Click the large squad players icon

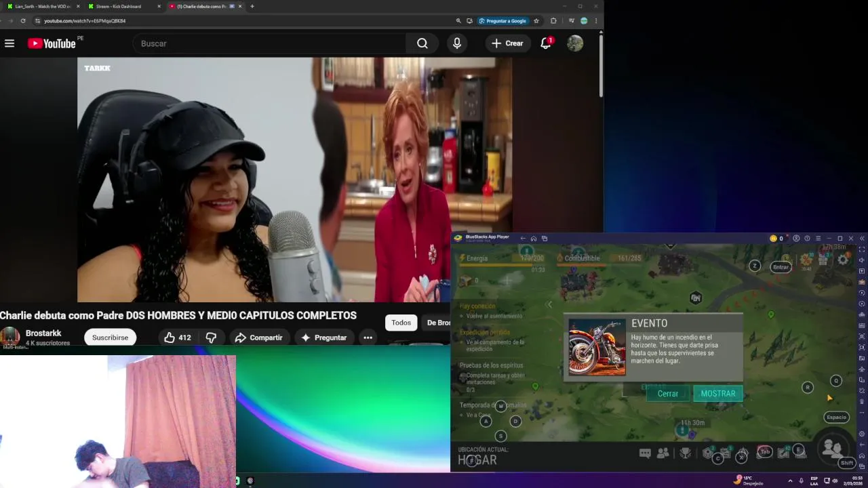[x=832, y=448]
